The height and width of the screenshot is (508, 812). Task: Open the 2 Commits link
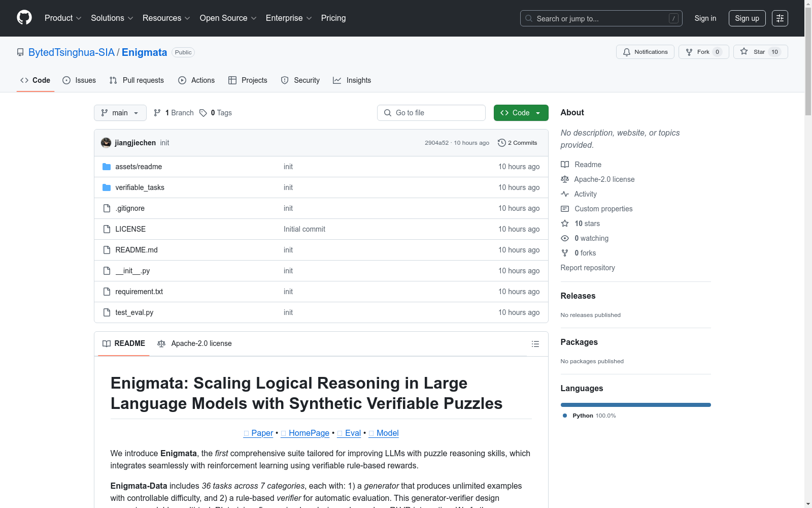[518, 143]
